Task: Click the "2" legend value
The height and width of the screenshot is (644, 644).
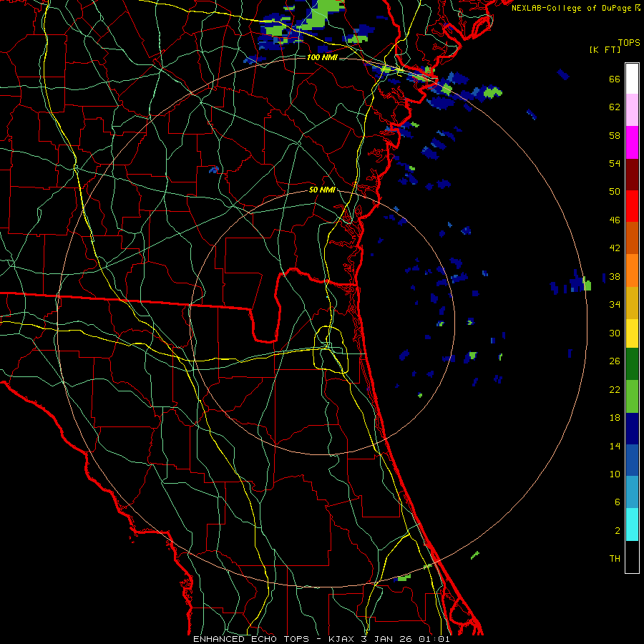Action: coord(618,530)
